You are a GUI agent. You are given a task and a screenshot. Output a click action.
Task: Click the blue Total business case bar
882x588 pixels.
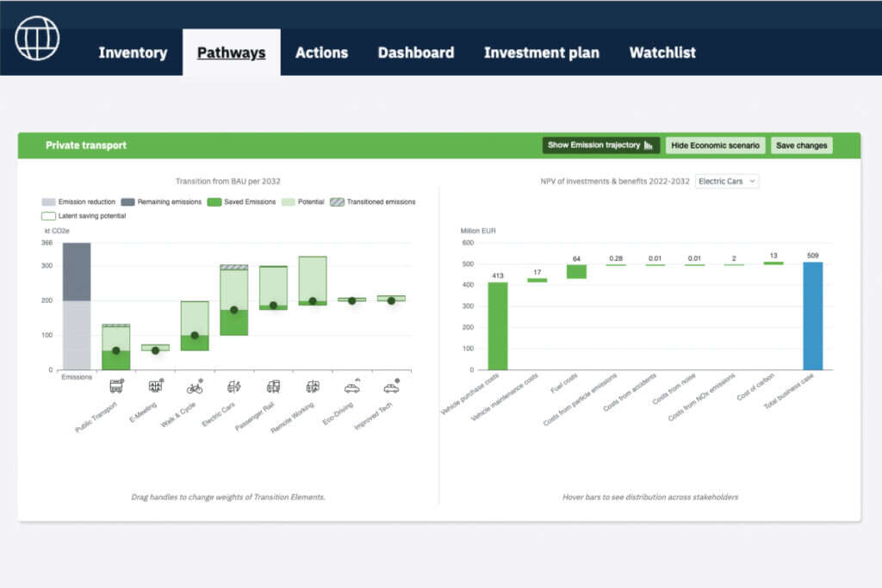pos(813,316)
